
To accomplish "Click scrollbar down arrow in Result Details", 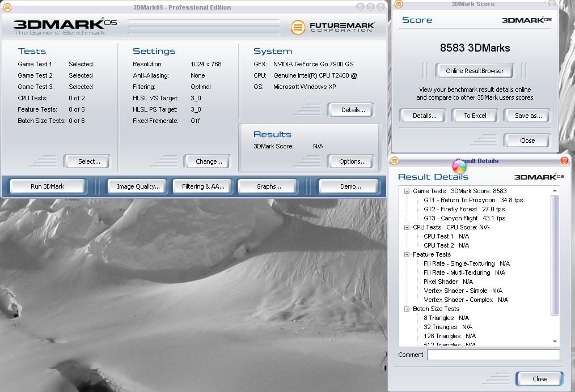I will click(x=555, y=342).
